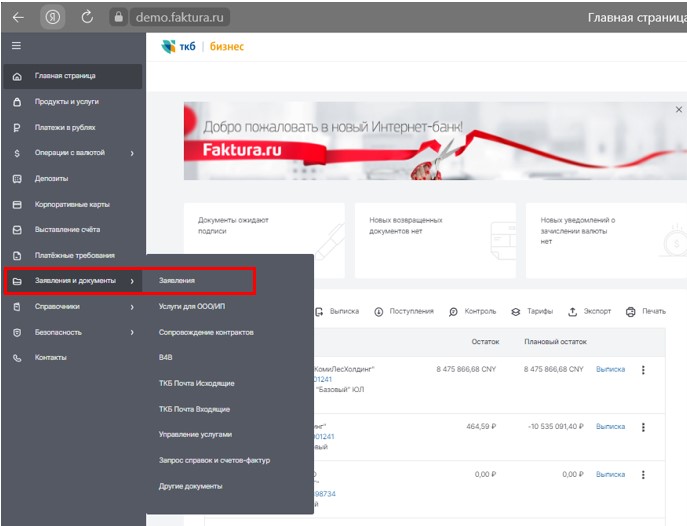Image resolution: width=687 pixels, height=526 pixels.
Task: Reload the page with the refresh icon
Action: (x=87, y=17)
